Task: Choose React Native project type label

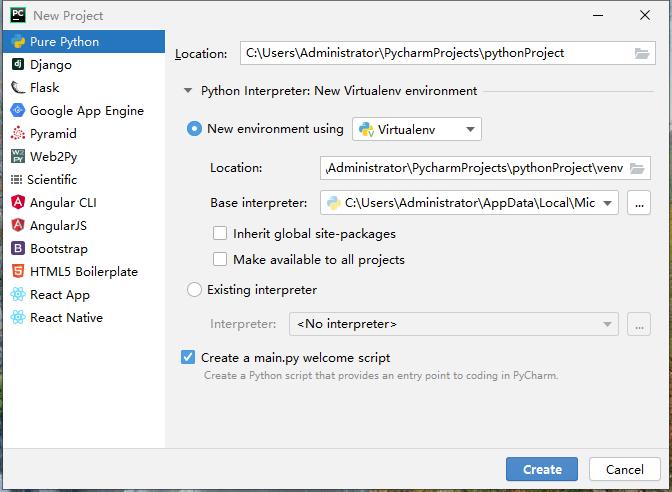Action: coord(66,318)
